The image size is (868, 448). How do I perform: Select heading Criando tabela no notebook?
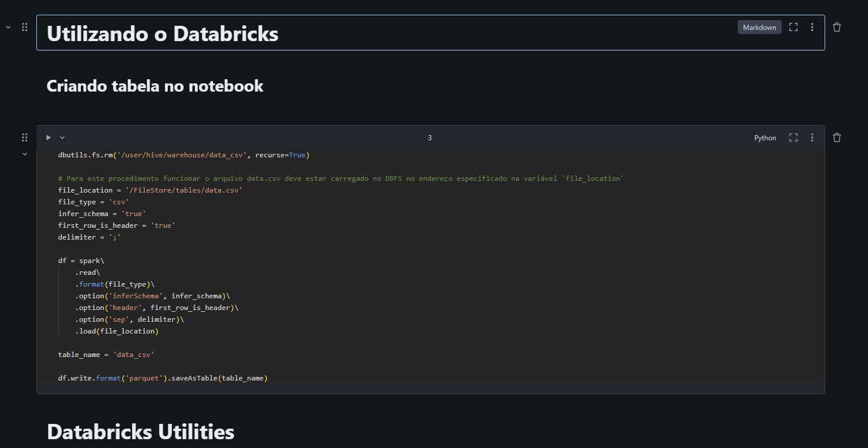pyautogui.click(x=155, y=86)
